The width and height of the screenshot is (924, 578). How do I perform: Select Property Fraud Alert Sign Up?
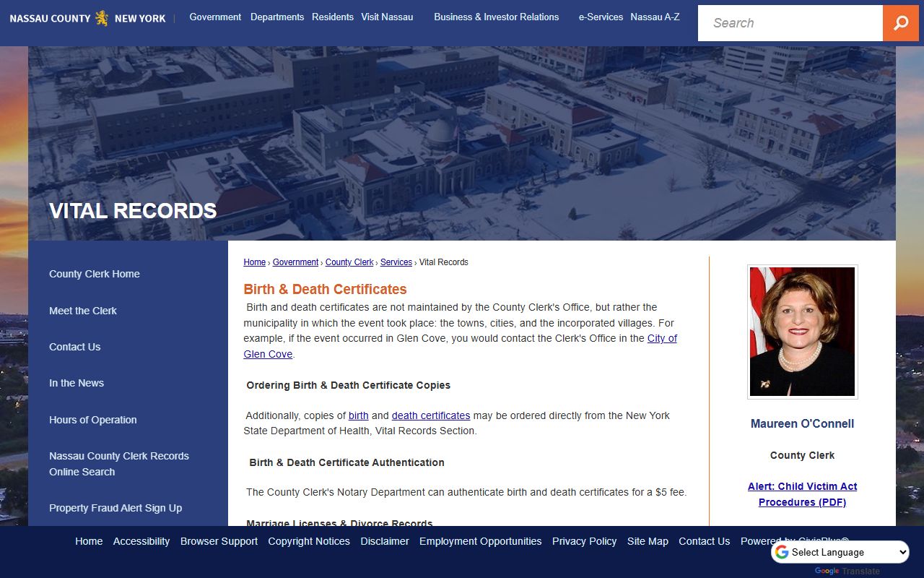point(115,508)
